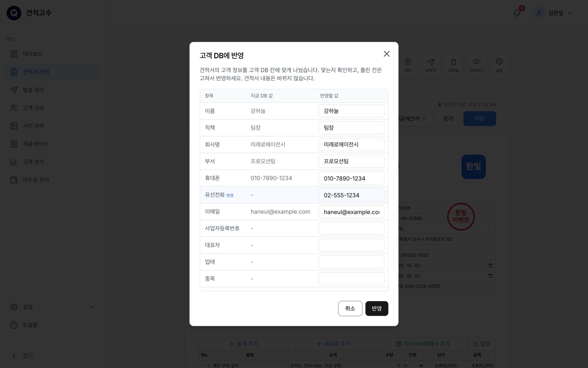
Task: Click the 모바일 toolbar icon
Action: click(453, 65)
